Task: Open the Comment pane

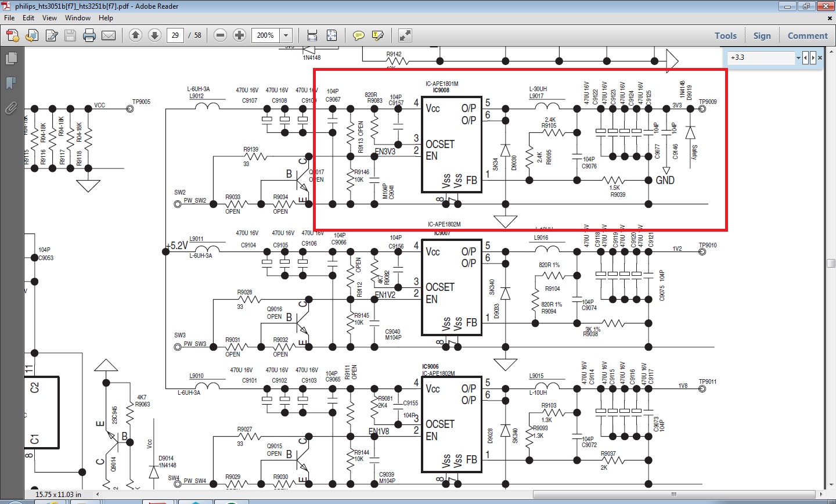Action: [808, 35]
